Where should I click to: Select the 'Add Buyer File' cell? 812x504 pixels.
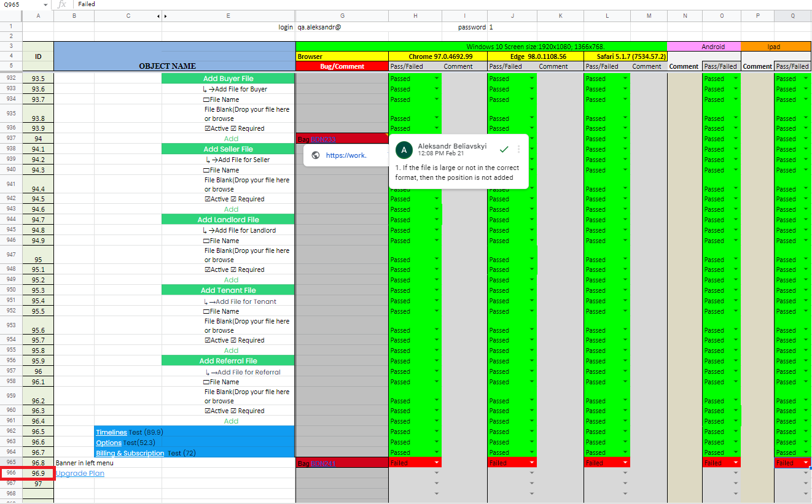coord(228,79)
